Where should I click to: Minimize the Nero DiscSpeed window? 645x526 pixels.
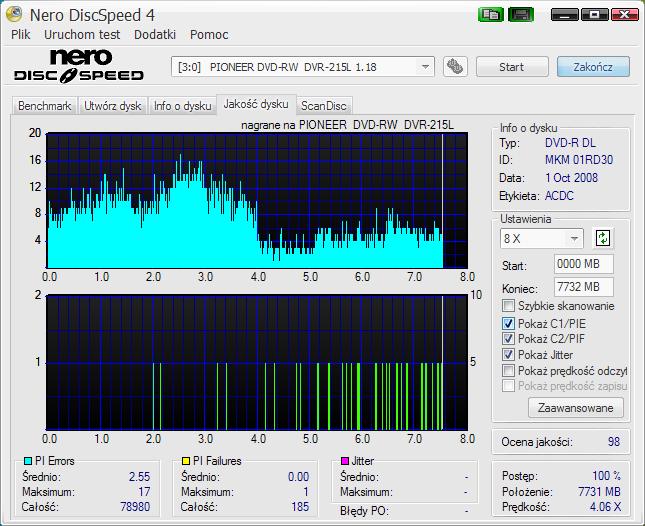564,15
